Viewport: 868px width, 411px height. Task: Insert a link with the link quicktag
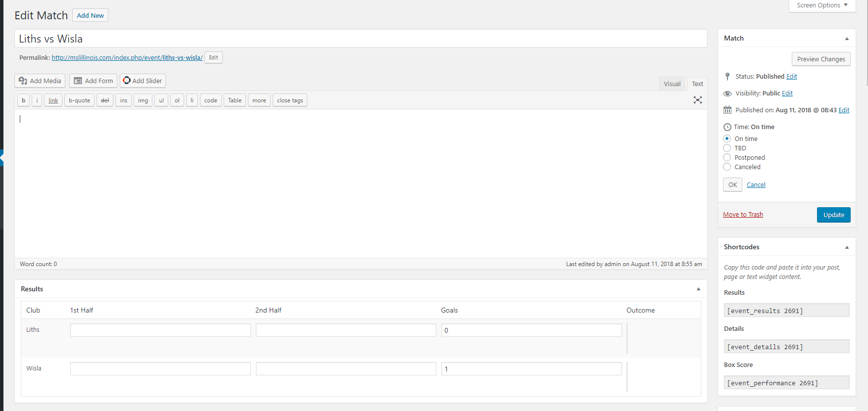click(x=53, y=100)
